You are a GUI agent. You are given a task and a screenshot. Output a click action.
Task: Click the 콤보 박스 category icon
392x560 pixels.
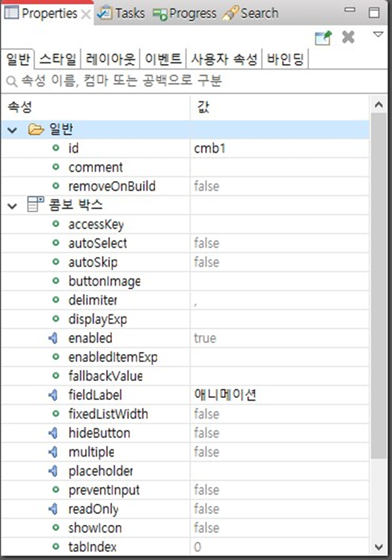35,204
